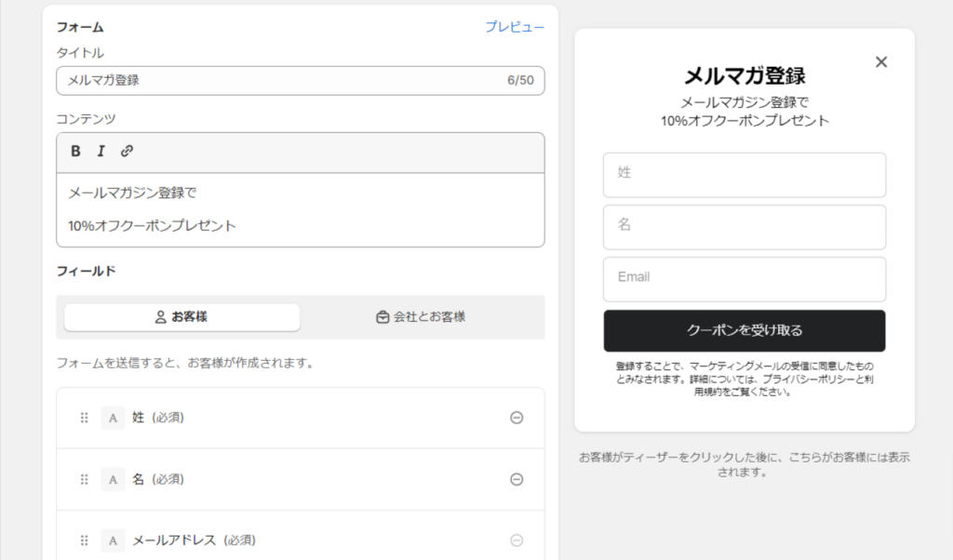Click the 姓 input in preview
The width and height of the screenshot is (953, 560).
745,175
